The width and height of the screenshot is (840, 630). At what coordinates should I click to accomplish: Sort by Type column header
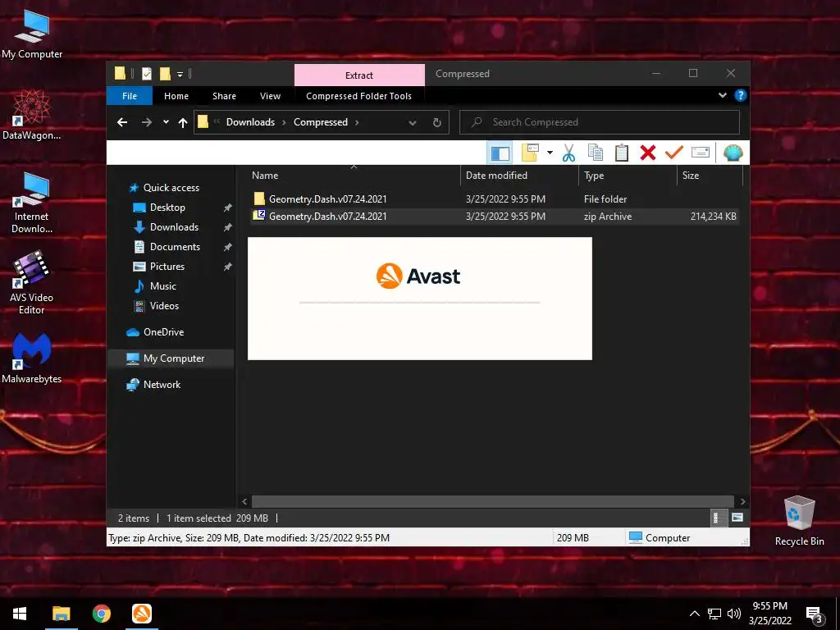pos(628,176)
